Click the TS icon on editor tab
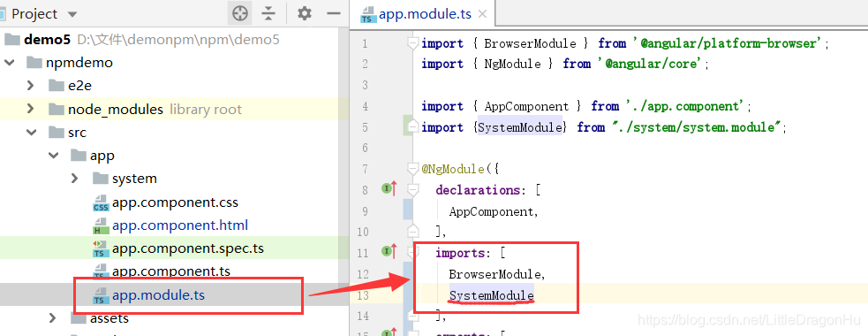The width and height of the screenshot is (868, 336). 367,14
